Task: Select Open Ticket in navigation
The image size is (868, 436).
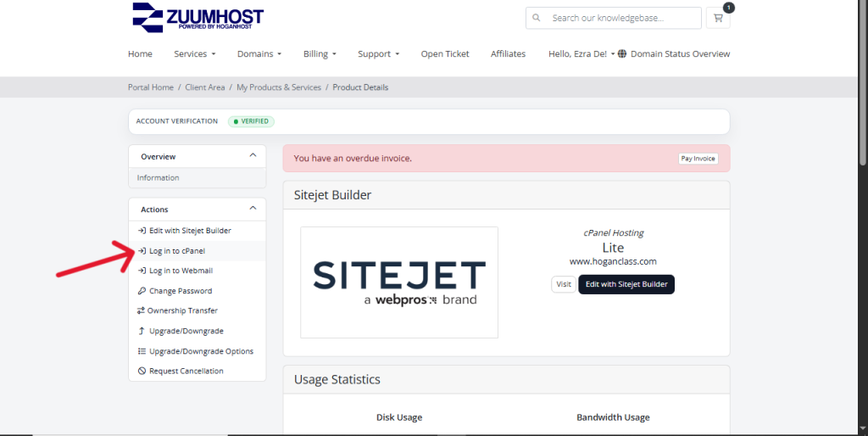Action: pyautogui.click(x=444, y=53)
